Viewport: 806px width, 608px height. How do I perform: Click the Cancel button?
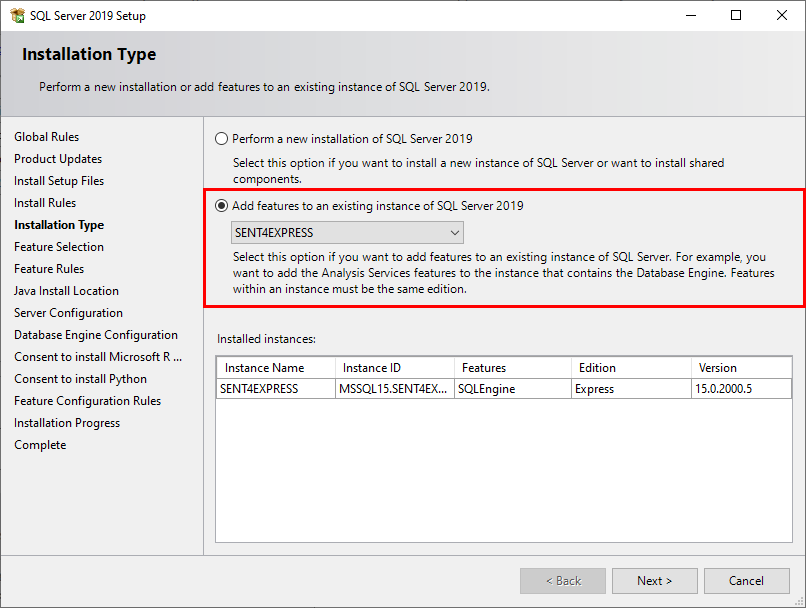click(746, 581)
